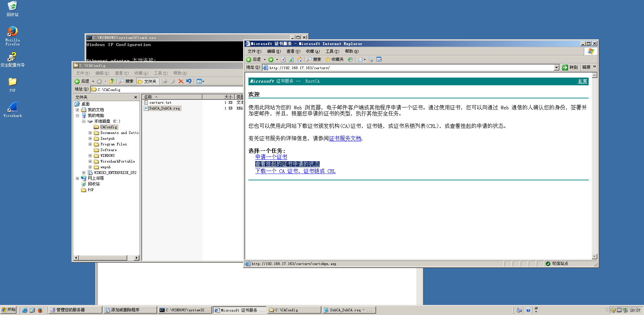
Task: Open IE Search (搜索) toolbar button
Action: click(314, 59)
